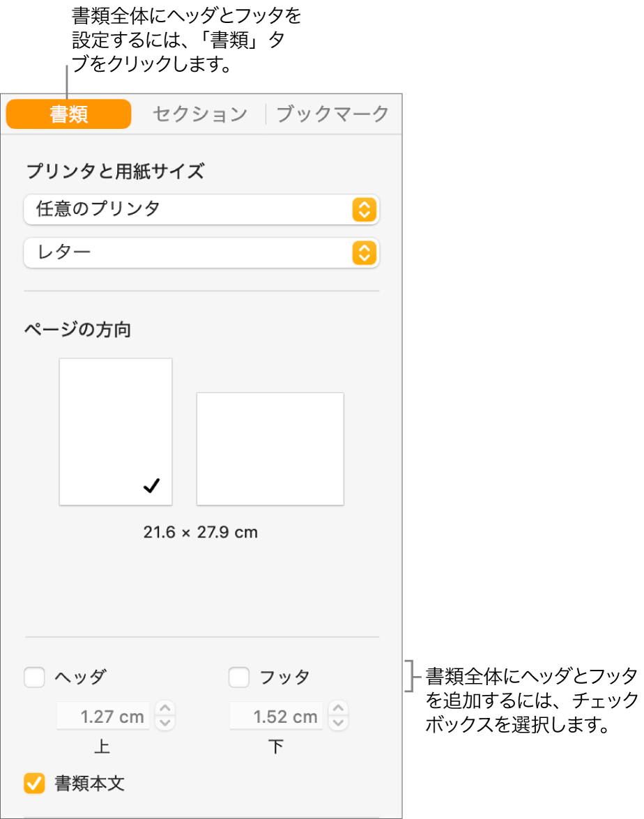
Task: Click the 21.6 × 27.9 cm size label
Action: click(x=201, y=533)
